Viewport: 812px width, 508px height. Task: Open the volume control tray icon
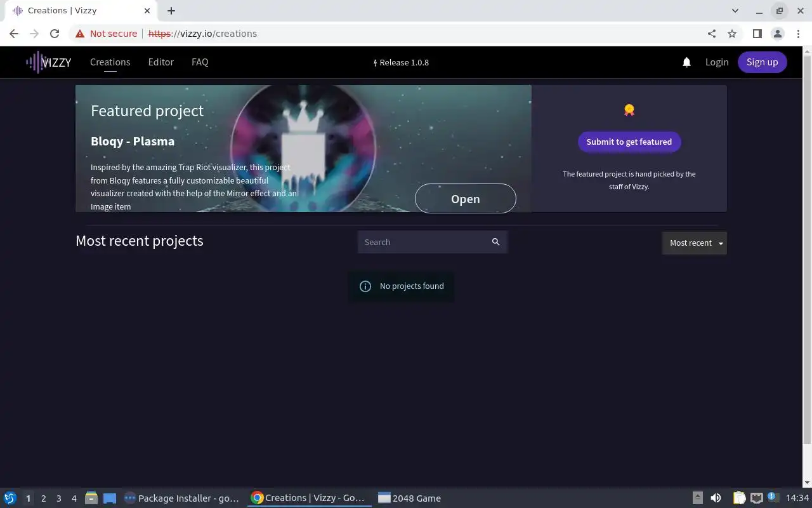tap(716, 498)
